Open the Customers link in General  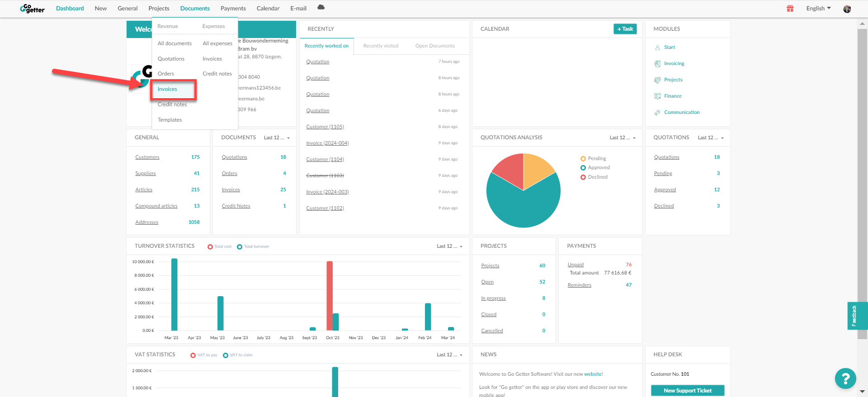click(147, 157)
